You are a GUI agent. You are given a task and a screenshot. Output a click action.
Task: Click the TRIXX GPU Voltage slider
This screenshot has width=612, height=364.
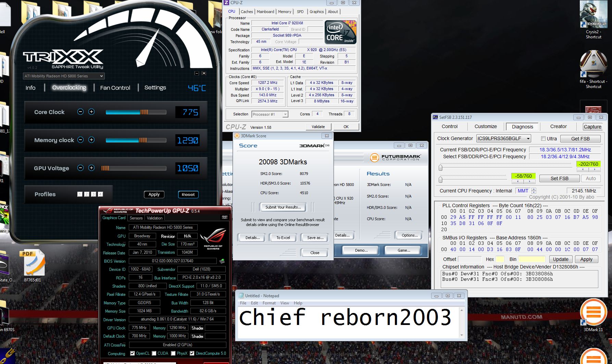tap(134, 168)
